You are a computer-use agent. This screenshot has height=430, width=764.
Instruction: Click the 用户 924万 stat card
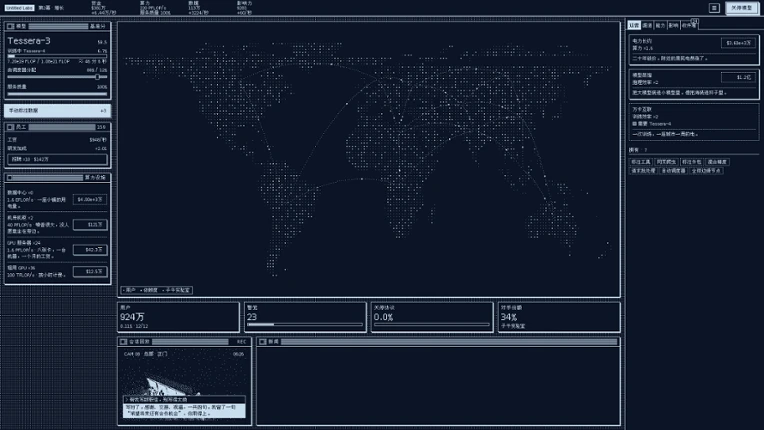tap(178, 318)
